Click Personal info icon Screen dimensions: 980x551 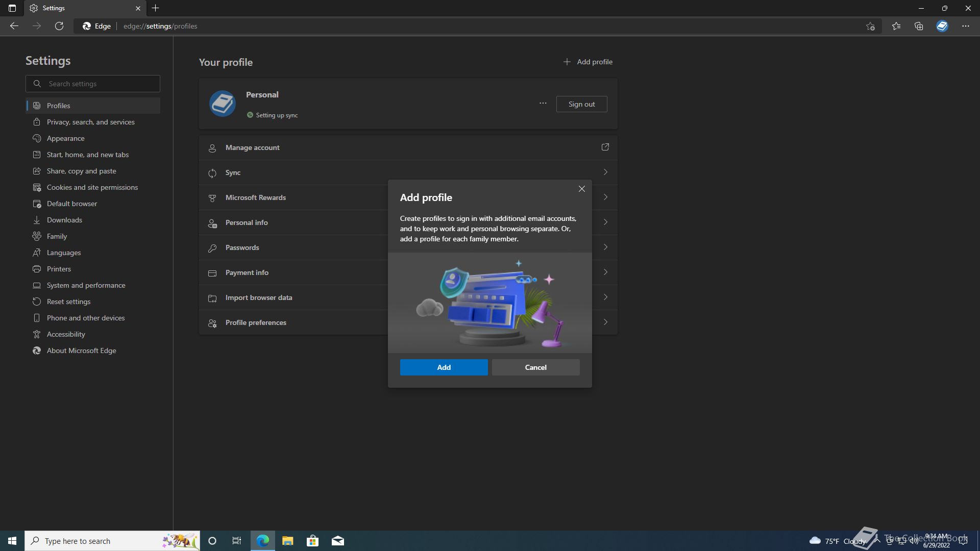[212, 223]
